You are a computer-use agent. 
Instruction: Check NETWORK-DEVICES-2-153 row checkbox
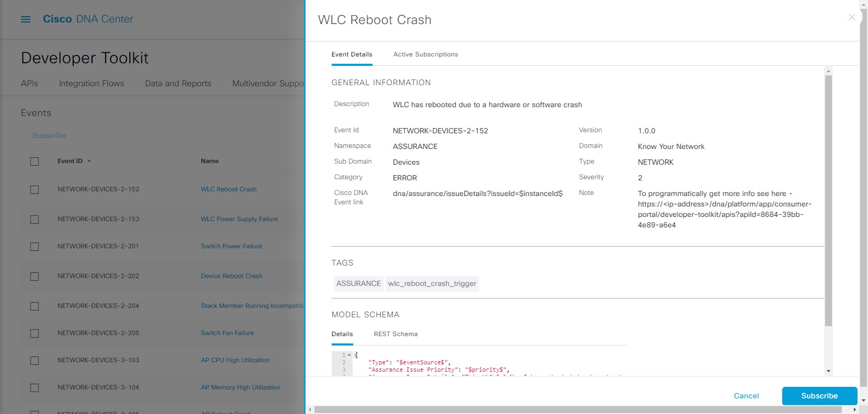(35, 220)
